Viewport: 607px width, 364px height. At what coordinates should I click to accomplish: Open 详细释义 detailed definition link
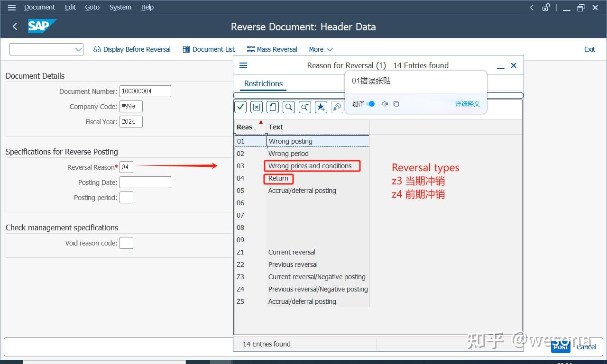pos(468,104)
